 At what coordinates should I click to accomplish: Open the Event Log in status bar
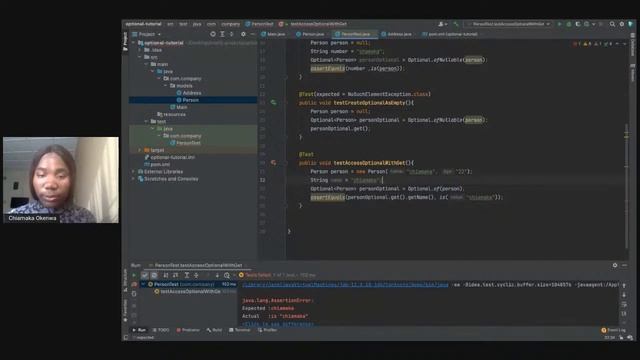(614, 330)
